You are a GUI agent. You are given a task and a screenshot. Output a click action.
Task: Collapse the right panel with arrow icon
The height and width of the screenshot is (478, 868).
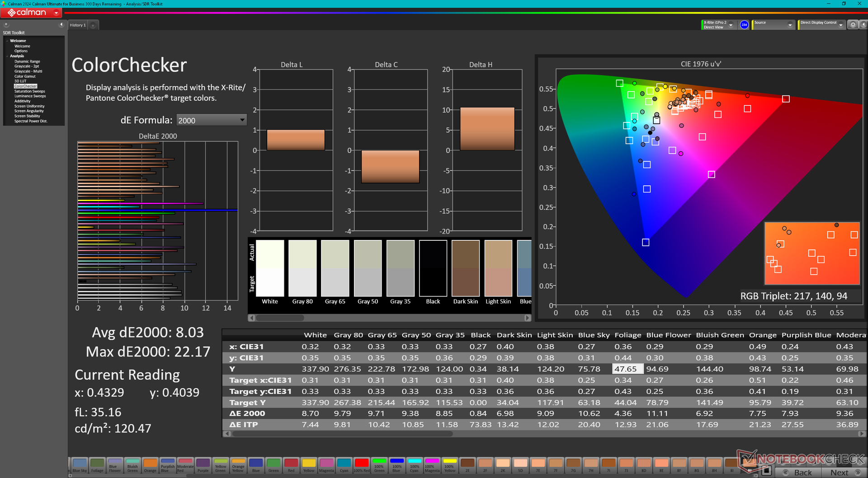click(x=863, y=25)
